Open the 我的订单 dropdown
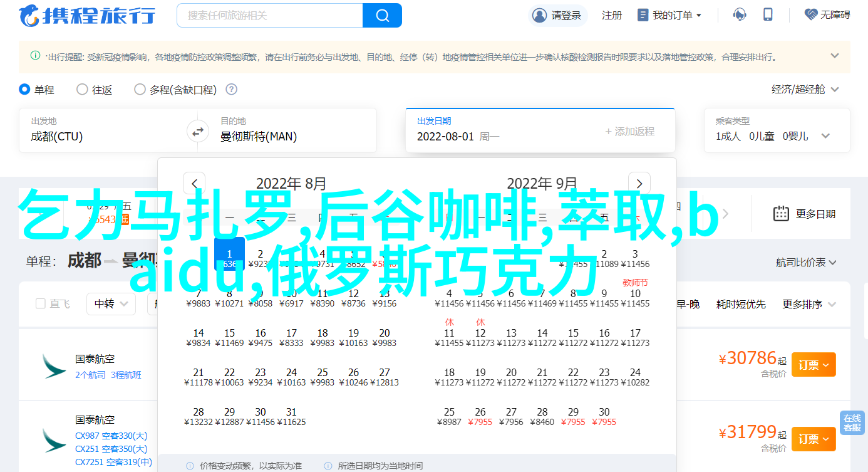 point(669,15)
